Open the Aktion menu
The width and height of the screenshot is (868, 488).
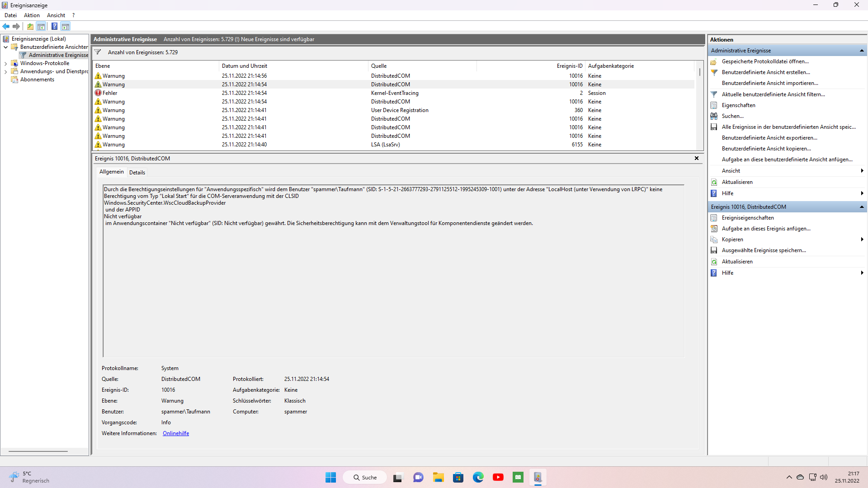[32, 15]
